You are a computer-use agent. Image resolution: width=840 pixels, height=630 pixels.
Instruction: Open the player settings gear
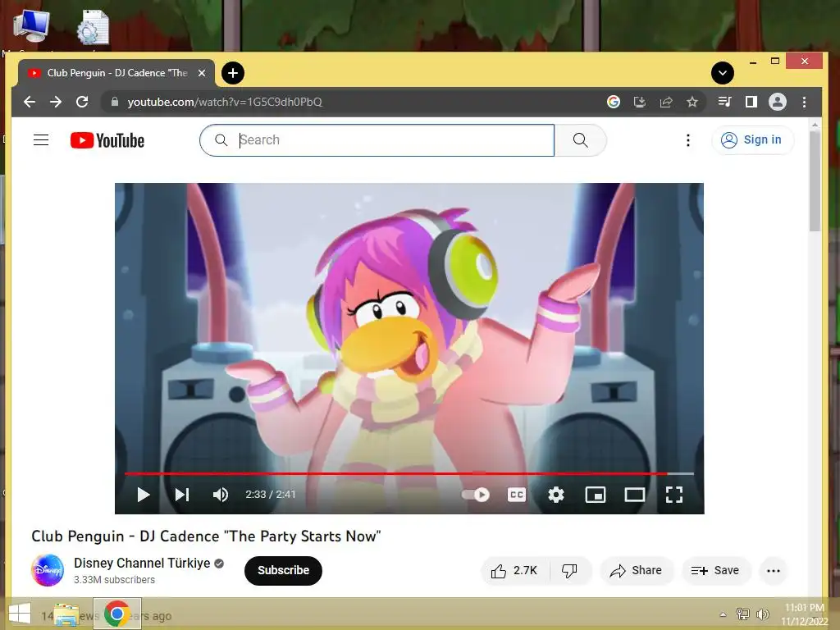pos(556,495)
